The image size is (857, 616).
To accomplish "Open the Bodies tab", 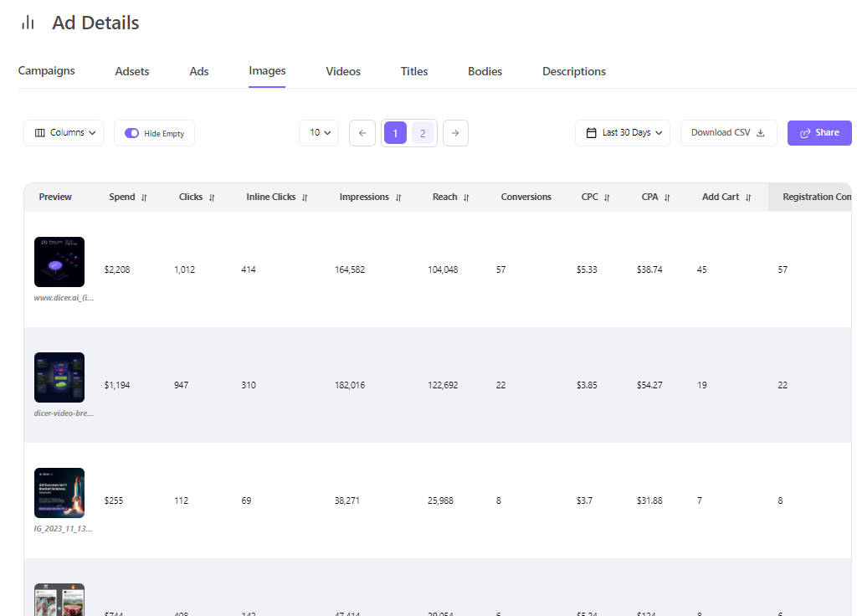I will coord(485,72).
